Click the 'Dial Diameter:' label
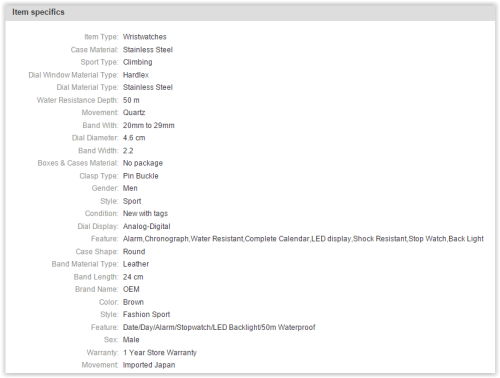Screen dimensions: 500x378 click(x=95, y=138)
